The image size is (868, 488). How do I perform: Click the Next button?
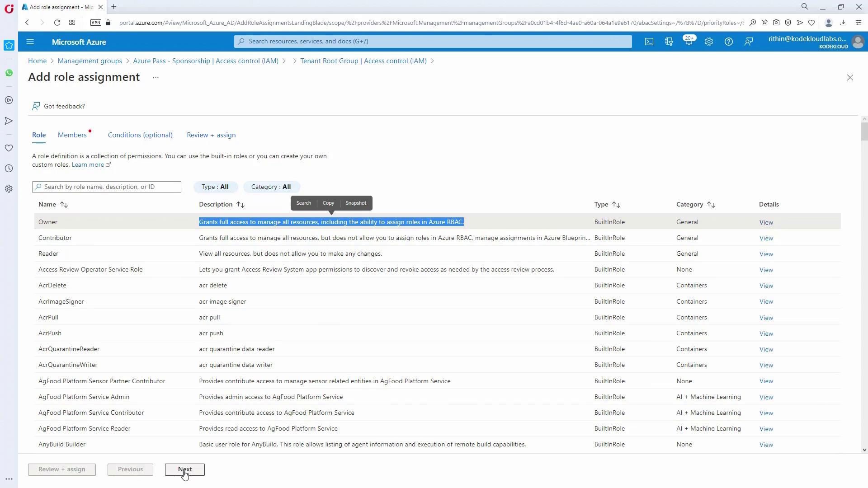click(184, 469)
